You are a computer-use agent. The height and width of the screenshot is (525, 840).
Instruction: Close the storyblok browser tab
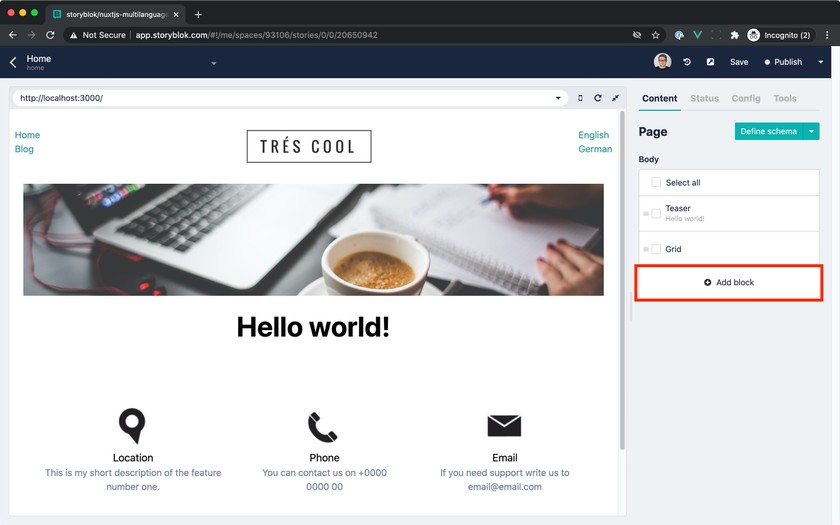coord(176,14)
